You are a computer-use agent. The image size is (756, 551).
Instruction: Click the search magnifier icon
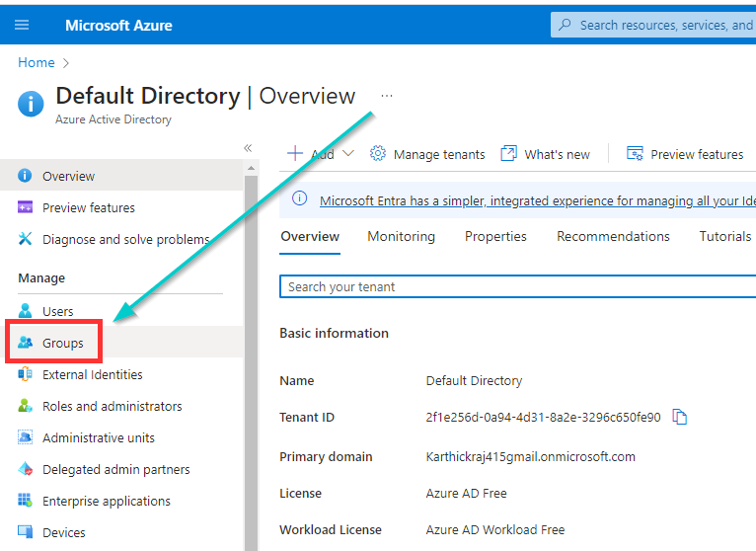(566, 25)
